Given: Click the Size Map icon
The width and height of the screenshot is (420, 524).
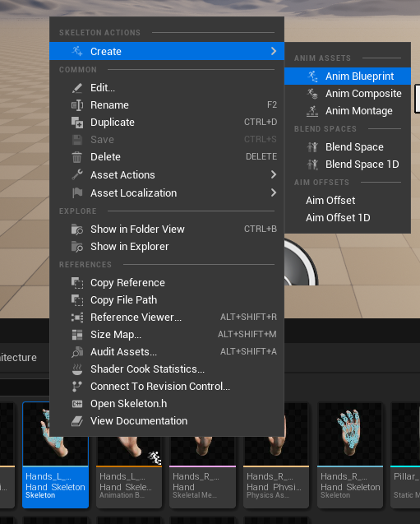Looking at the screenshot, I should [x=77, y=335].
